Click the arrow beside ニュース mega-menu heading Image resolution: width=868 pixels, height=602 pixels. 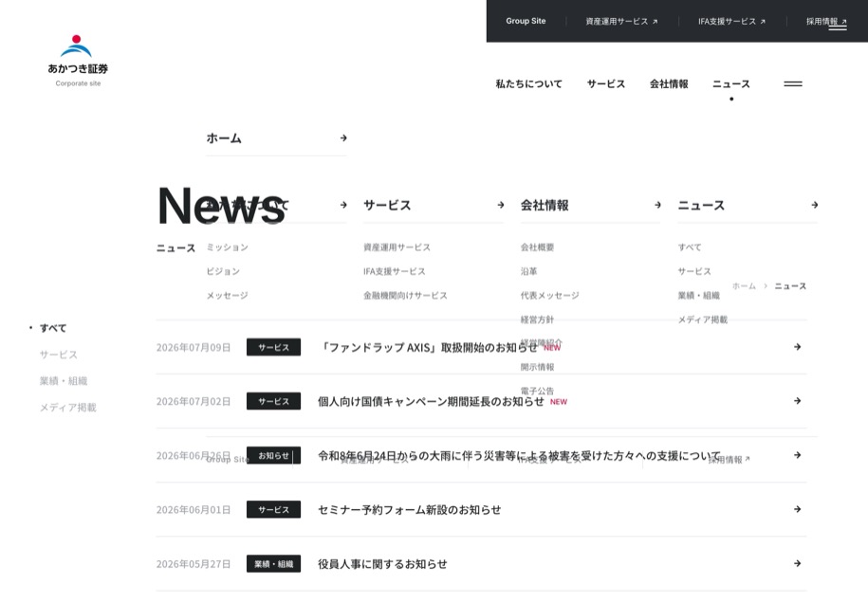pos(815,205)
